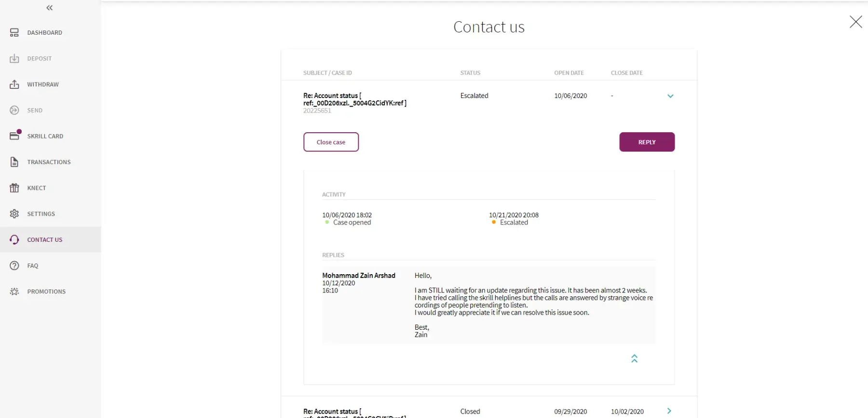Image resolution: width=868 pixels, height=418 pixels.
Task: Open the closed Re: Account status case
Action: [332, 411]
